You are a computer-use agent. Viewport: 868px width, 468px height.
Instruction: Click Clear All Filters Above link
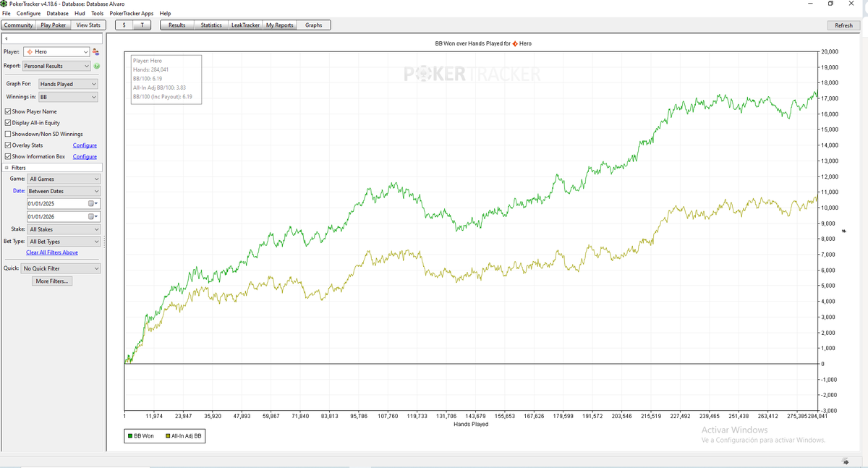[x=52, y=252]
